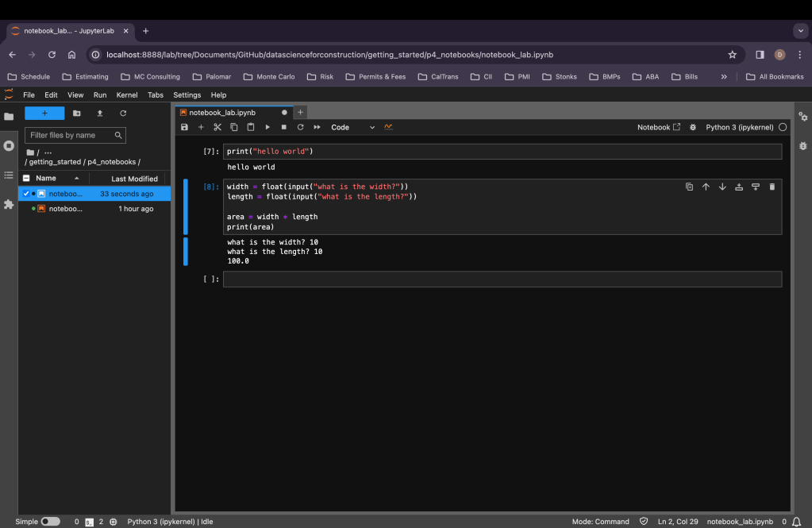Toggle the Simple interface mode switch
The image size is (812, 528).
pyautogui.click(x=50, y=522)
